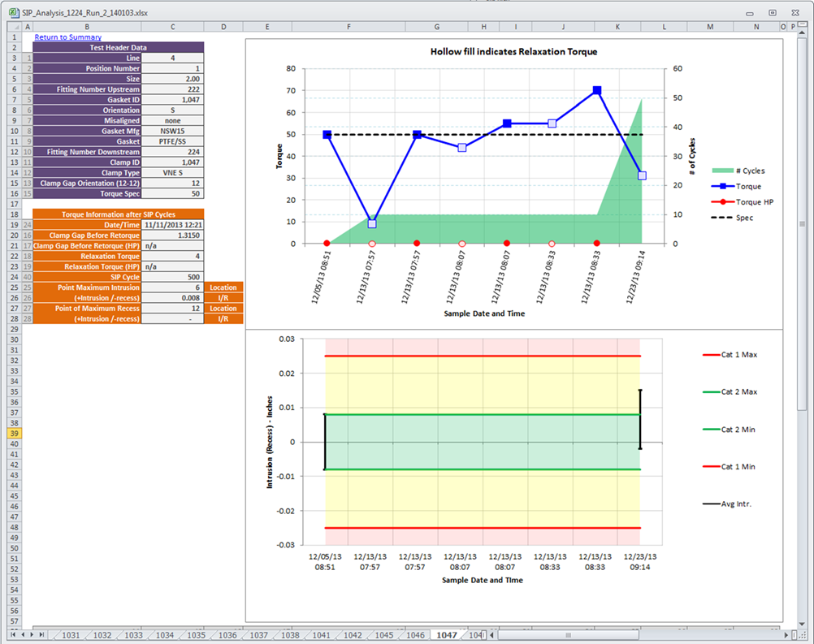Click the Relaxation Torque value 4 cell
Image resolution: width=814 pixels, height=644 pixels.
[172, 257]
